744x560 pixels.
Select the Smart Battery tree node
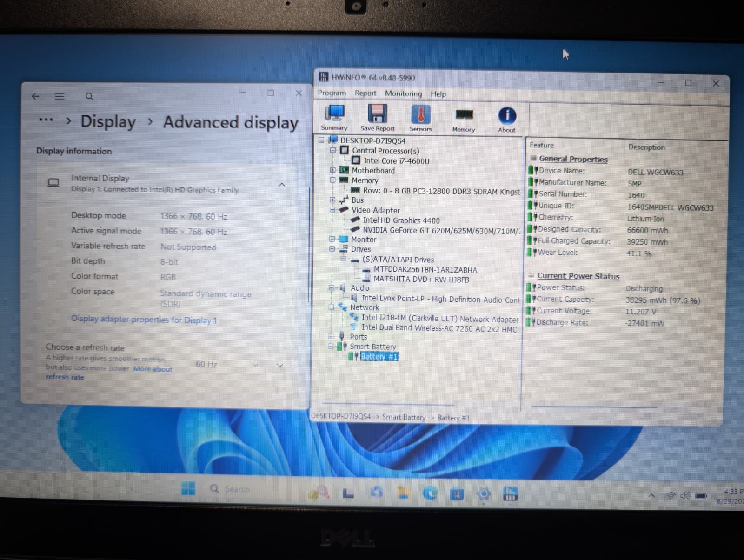(x=373, y=347)
